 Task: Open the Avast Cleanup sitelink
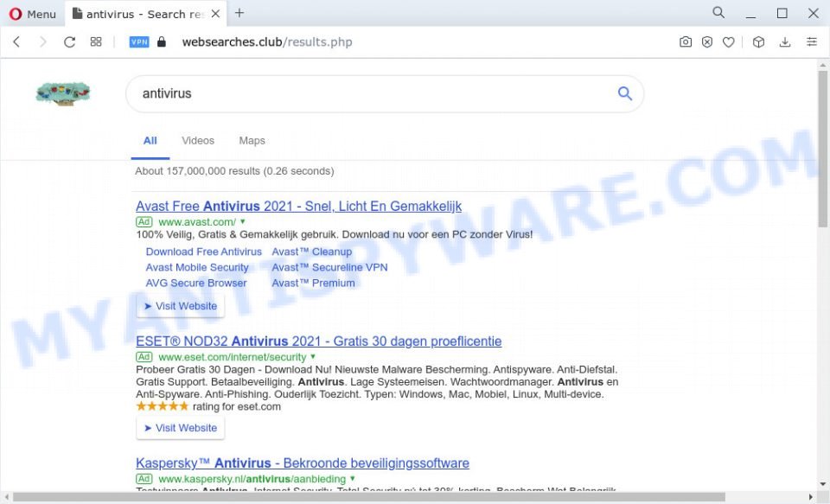pyautogui.click(x=312, y=252)
